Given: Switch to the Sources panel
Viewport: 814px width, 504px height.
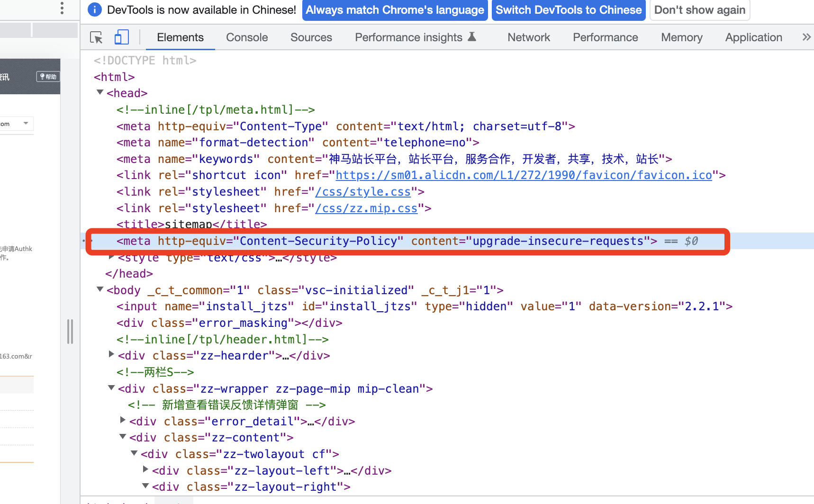Looking at the screenshot, I should point(311,37).
